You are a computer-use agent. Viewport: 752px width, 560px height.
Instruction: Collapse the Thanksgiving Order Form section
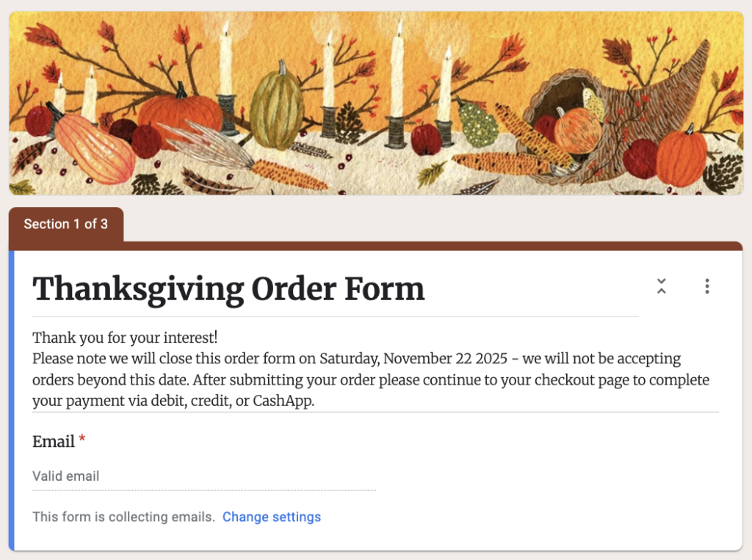[x=661, y=287]
